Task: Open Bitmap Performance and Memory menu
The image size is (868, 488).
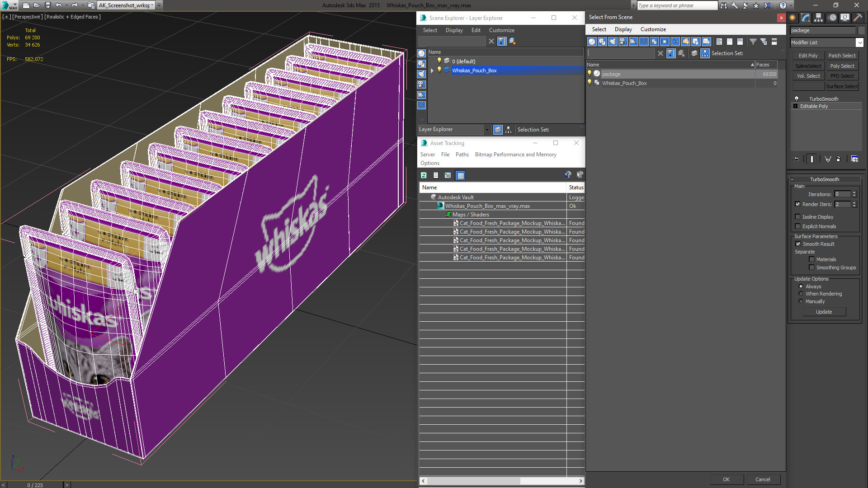Action: (516, 155)
